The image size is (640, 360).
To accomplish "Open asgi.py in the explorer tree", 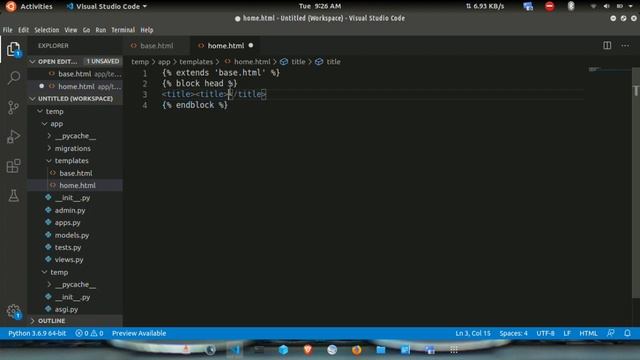I will coord(66,309).
